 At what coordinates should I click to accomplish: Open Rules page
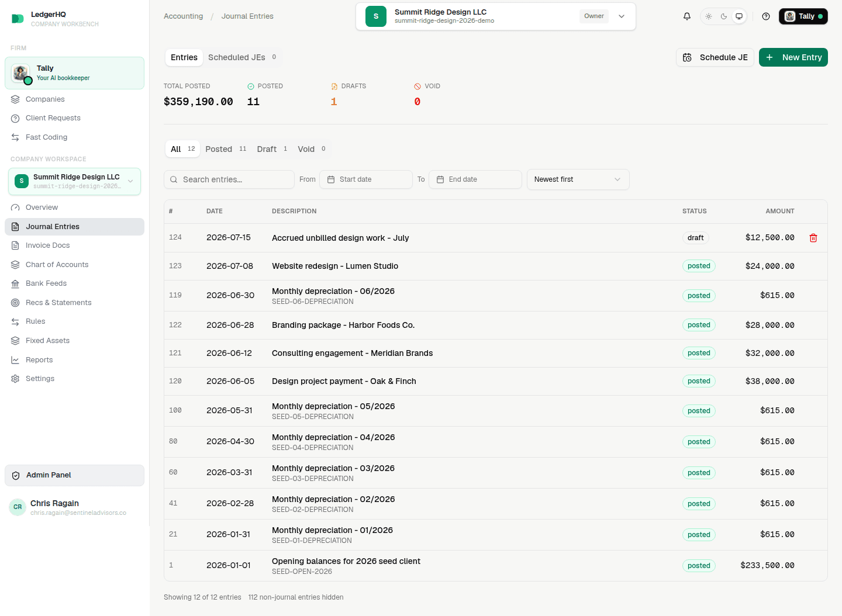[x=74, y=321]
